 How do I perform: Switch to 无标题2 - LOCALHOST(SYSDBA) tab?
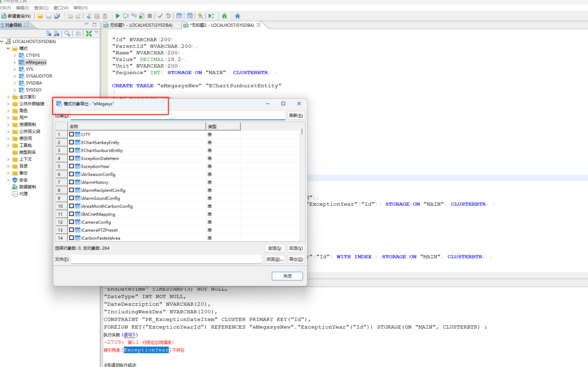(x=222, y=25)
